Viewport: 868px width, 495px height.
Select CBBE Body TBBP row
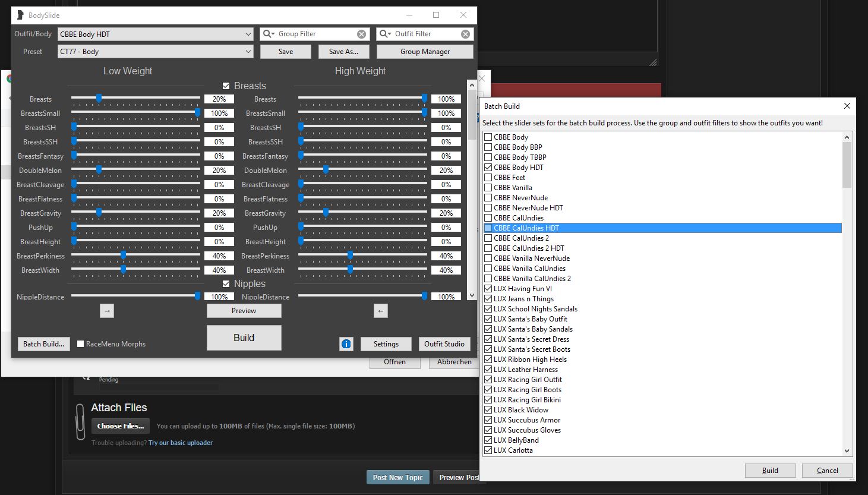click(662, 157)
